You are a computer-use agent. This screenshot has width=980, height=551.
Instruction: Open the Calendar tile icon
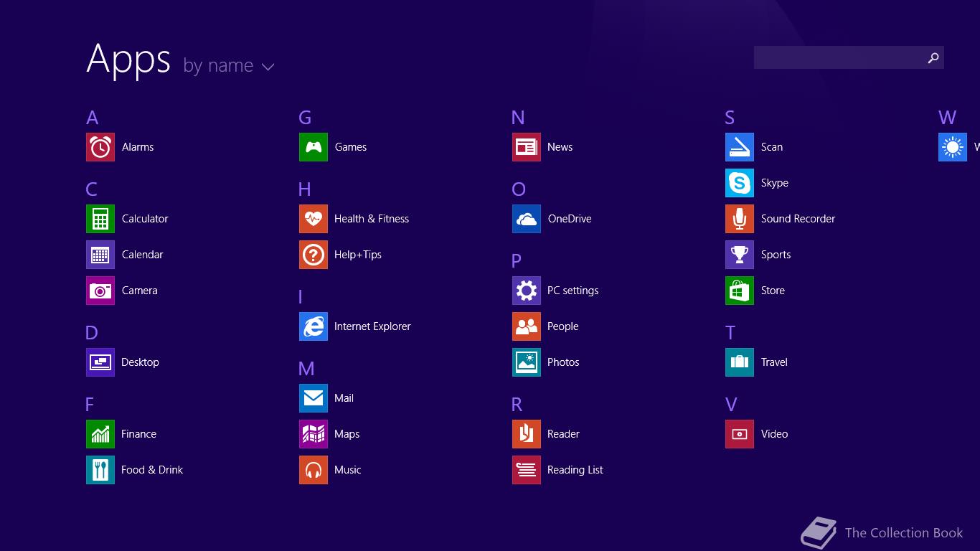tap(100, 255)
